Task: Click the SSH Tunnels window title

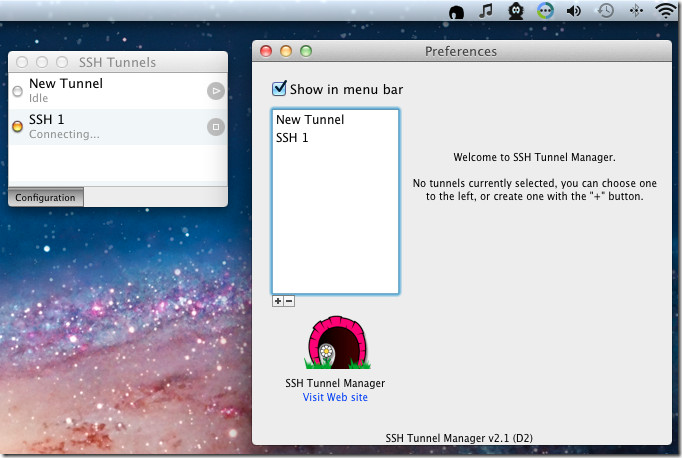Action: 117,63
